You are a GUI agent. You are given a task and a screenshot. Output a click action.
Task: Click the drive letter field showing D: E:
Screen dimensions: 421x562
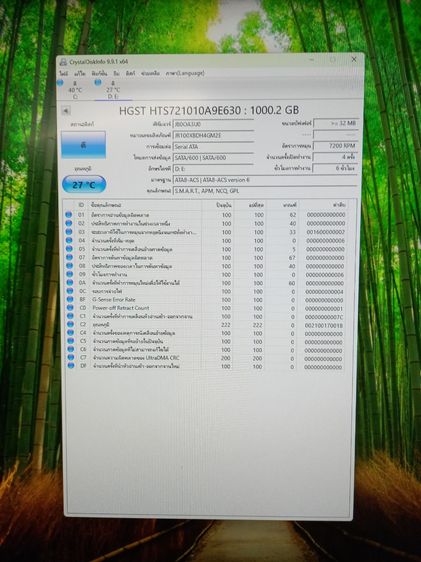point(213,169)
